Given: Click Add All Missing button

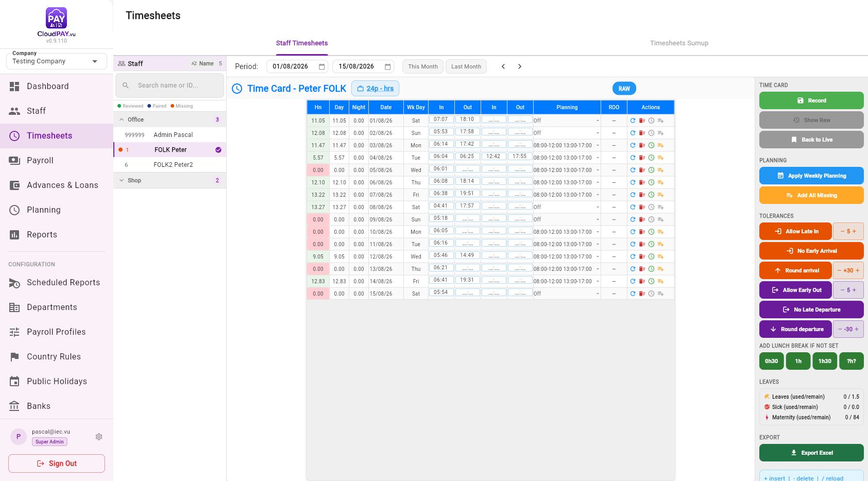Looking at the screenshot, I should (811, 195).
